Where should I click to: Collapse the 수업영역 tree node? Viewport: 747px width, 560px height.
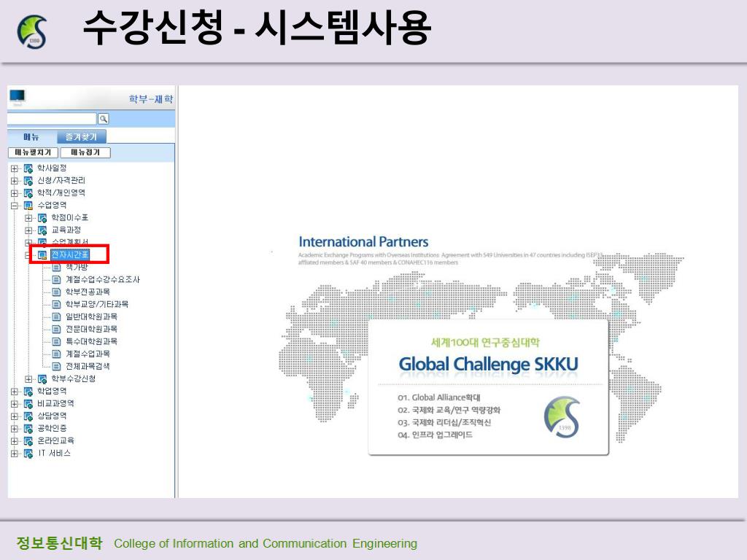pos(15,205)
